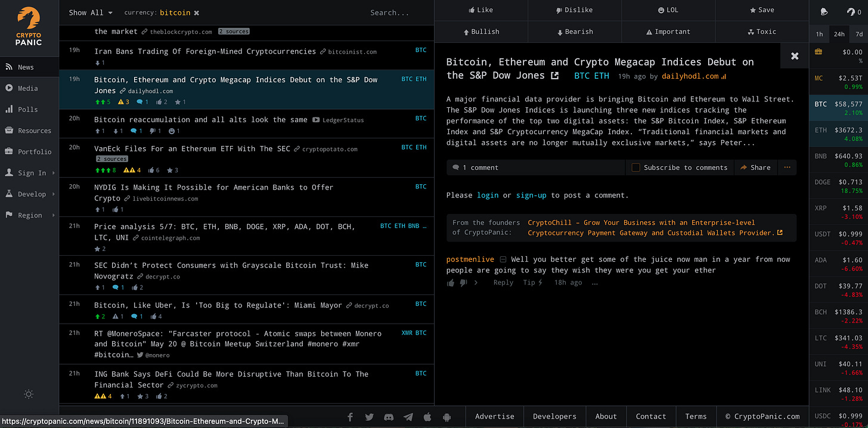Viewport: 868px width, 428px height.
Task: Switch to the 7d price change tab
Action: 858,34
